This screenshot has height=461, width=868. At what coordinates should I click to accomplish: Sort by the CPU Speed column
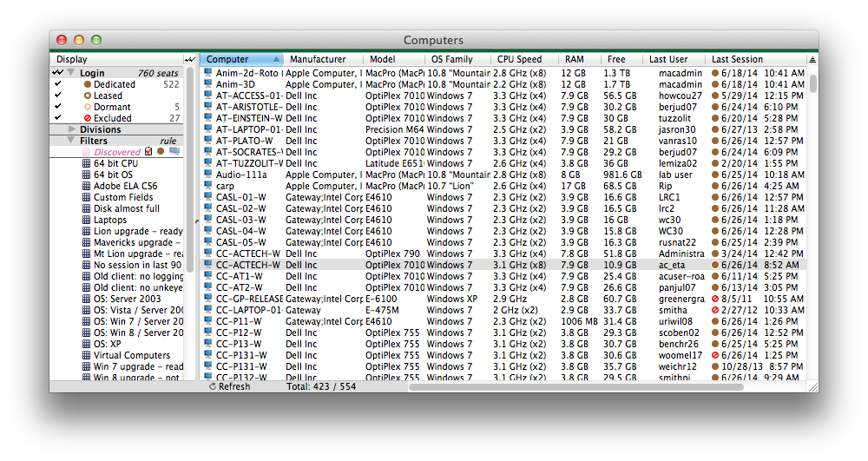[524, 59]
